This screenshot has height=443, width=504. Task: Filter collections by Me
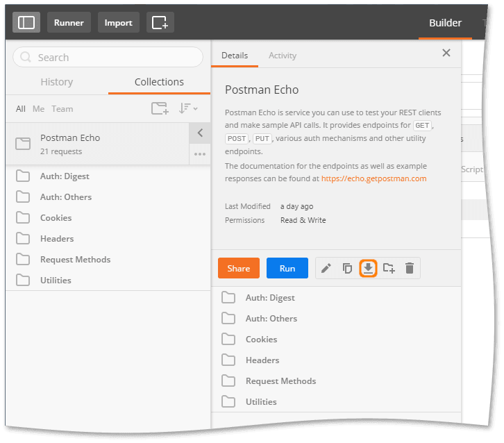[39, 109]
